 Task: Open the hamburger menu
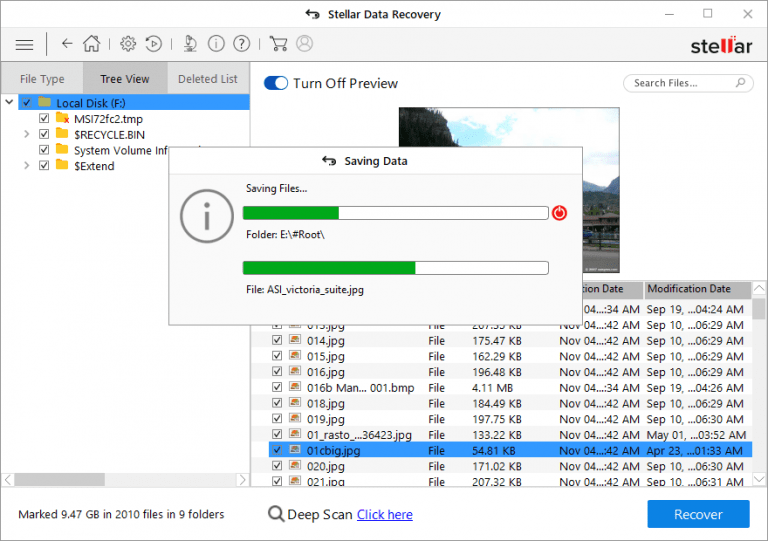24,45
